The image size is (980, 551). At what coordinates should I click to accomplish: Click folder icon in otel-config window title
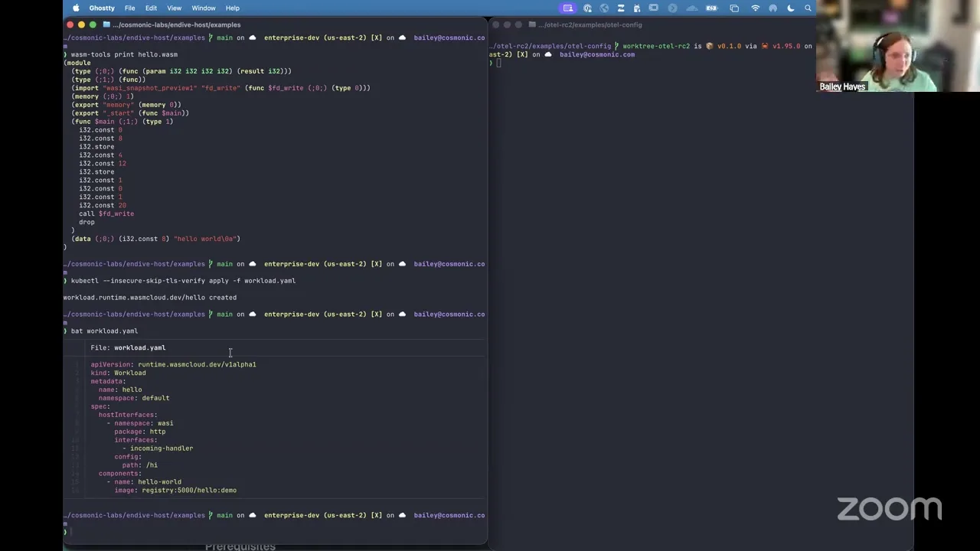(x=532, y=24)
